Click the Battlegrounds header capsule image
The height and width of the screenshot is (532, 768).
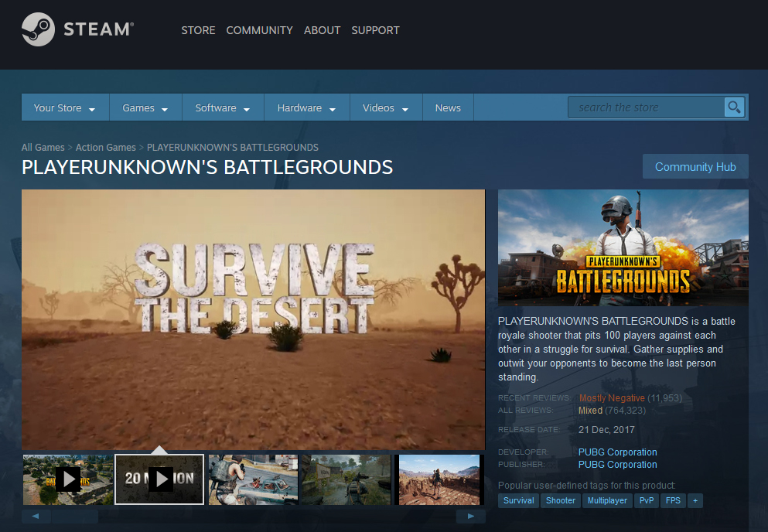coord(623,247)
